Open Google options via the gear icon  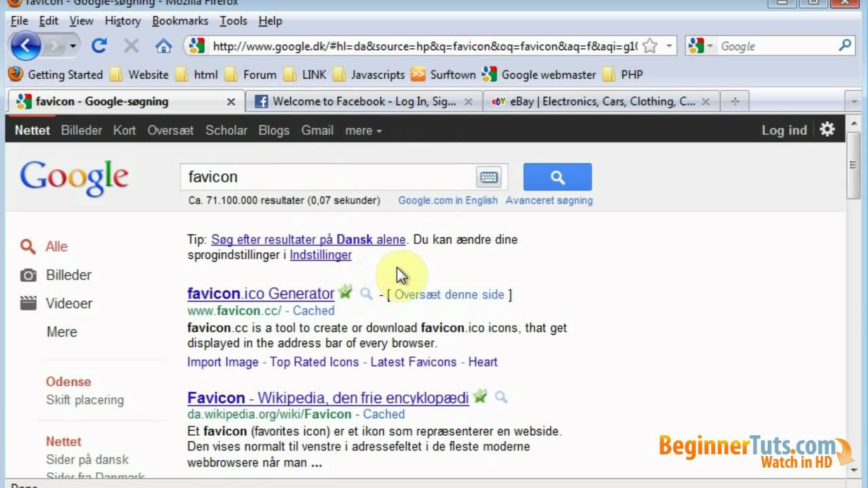coord(827,129)
